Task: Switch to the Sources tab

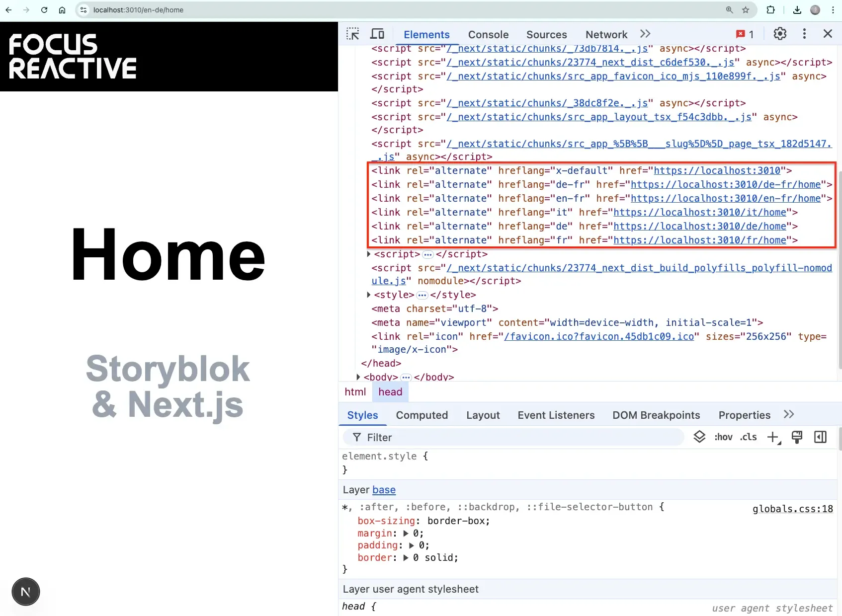Action: point(546,35)
